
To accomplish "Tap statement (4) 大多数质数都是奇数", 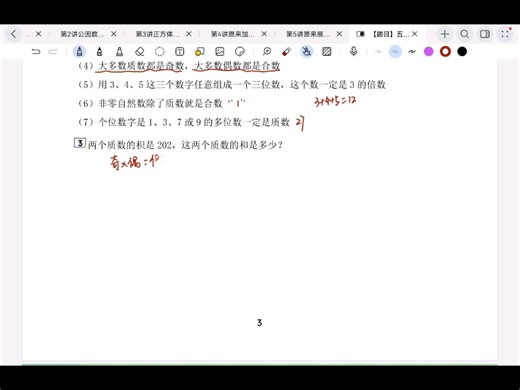I will tap(179, 66).
